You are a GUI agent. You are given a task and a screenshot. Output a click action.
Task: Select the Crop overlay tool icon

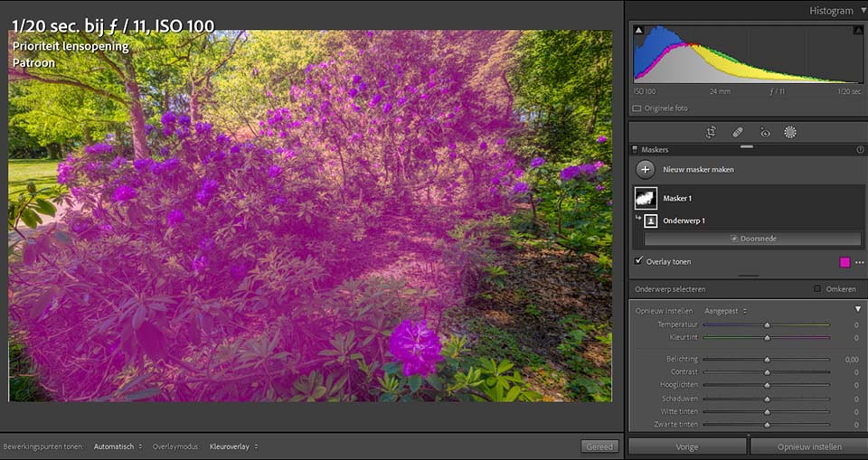(x=711, y=132)
